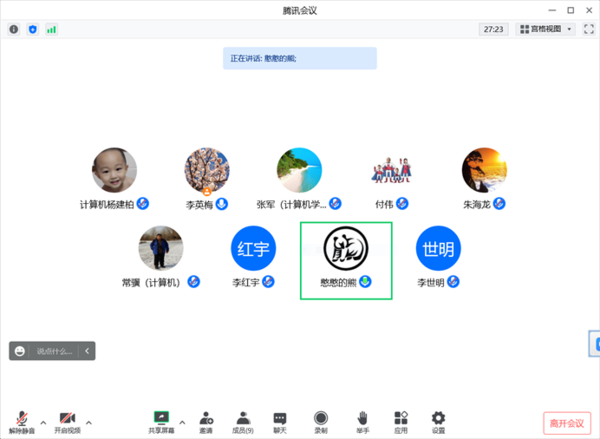Start recording with the 录制 icon
The width and height of the screenshot is (600, 439).
coord(321,422)
